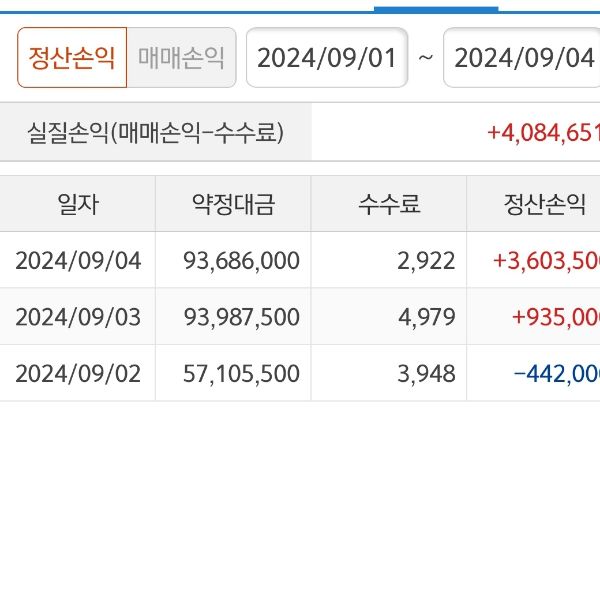Click the +4,084,651 total profit value
This screenshot has height=600, width=600.
[x=543, y=132]
